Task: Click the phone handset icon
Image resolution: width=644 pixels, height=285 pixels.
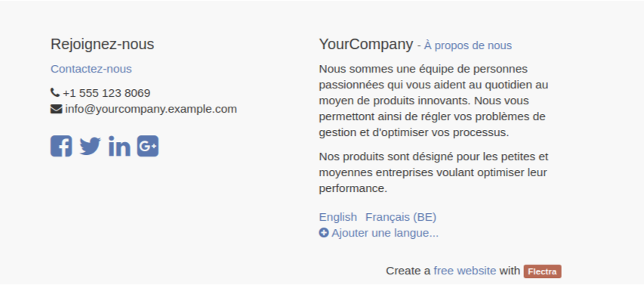Action: (55, 92)
